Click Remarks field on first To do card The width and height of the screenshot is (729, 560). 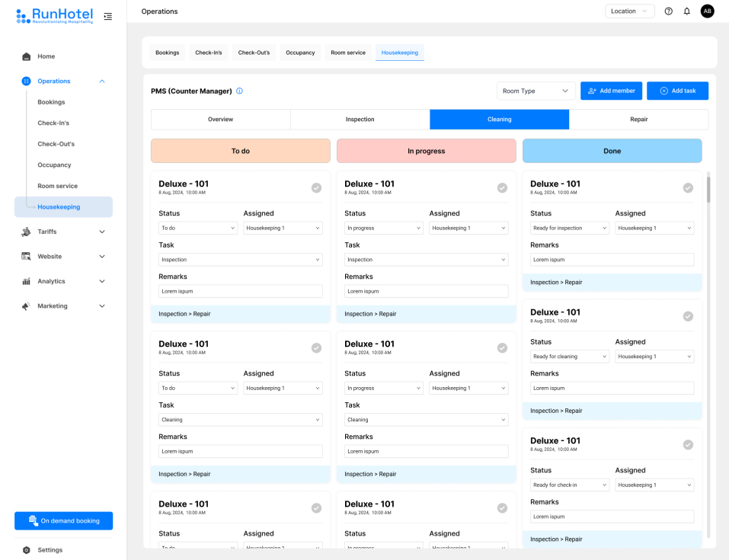pos(241,291)
